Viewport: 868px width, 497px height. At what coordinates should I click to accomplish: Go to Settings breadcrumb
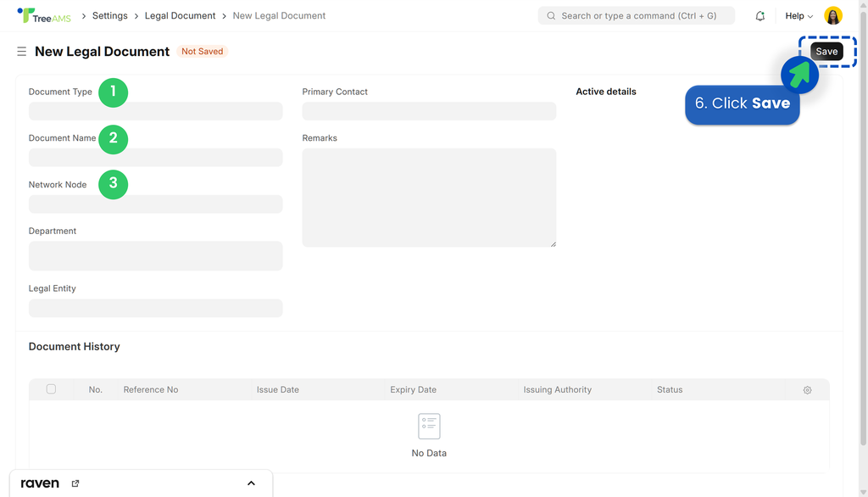[109, 16]
